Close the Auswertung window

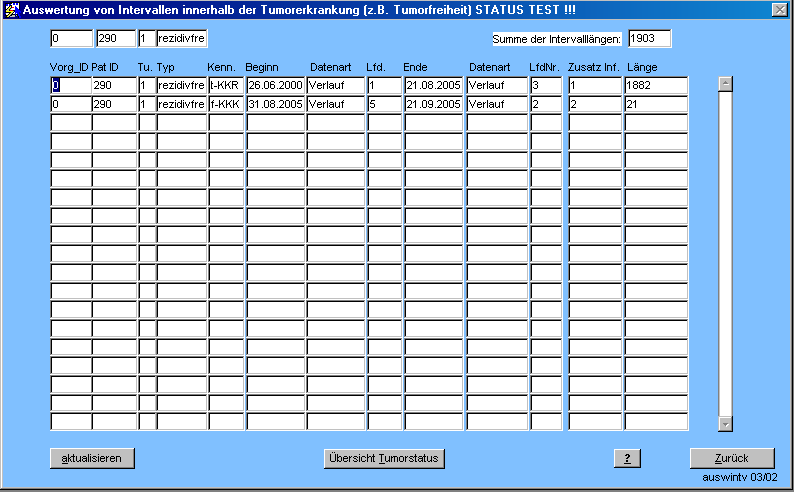[779, 9]
